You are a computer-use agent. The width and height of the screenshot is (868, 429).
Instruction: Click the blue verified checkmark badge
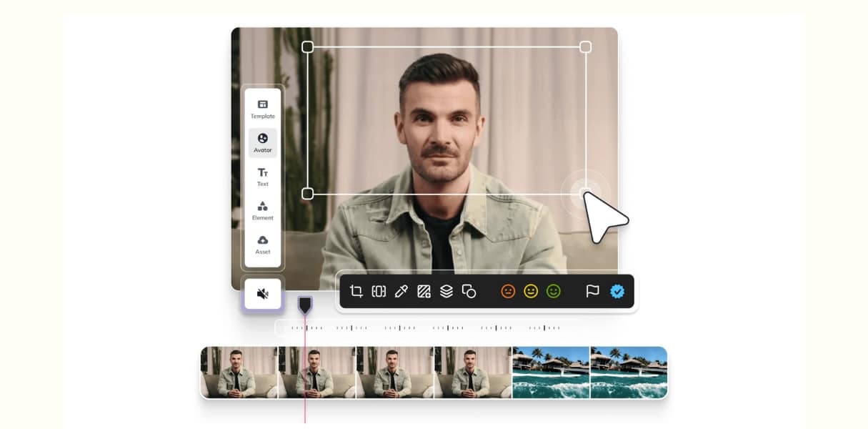point(617,291)
